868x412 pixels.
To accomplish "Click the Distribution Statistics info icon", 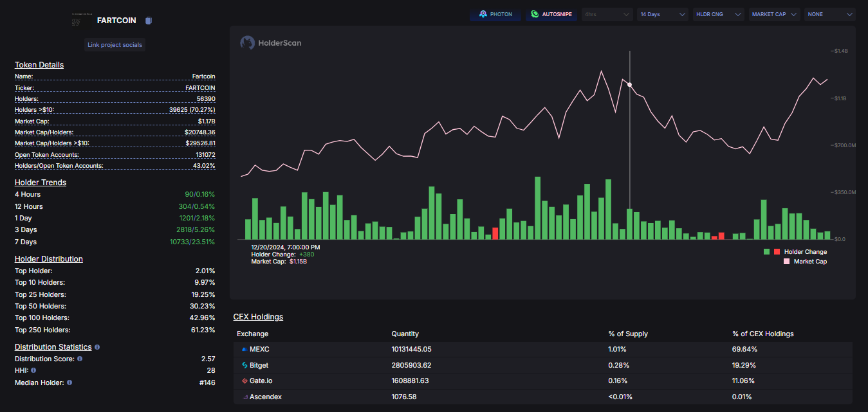I will pos(97,347).
